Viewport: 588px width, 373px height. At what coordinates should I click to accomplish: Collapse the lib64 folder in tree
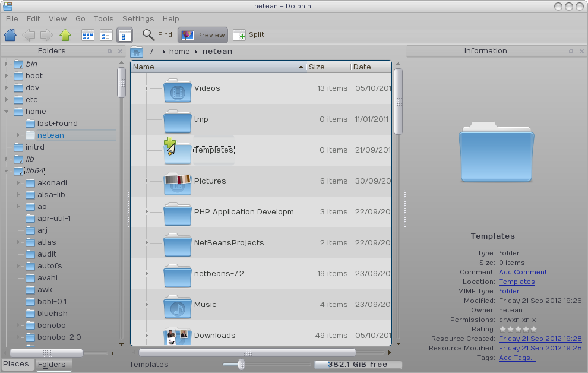[x=7, y=171]
